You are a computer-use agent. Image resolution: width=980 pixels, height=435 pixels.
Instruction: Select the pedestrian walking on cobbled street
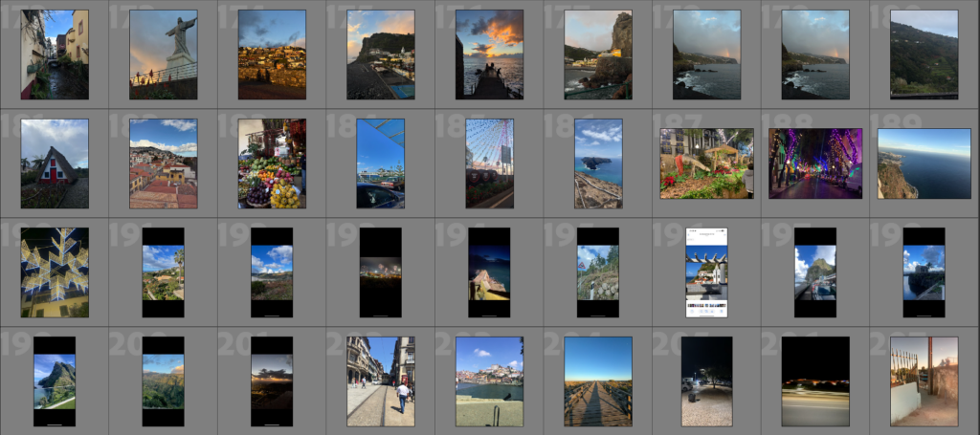point(381,381)
